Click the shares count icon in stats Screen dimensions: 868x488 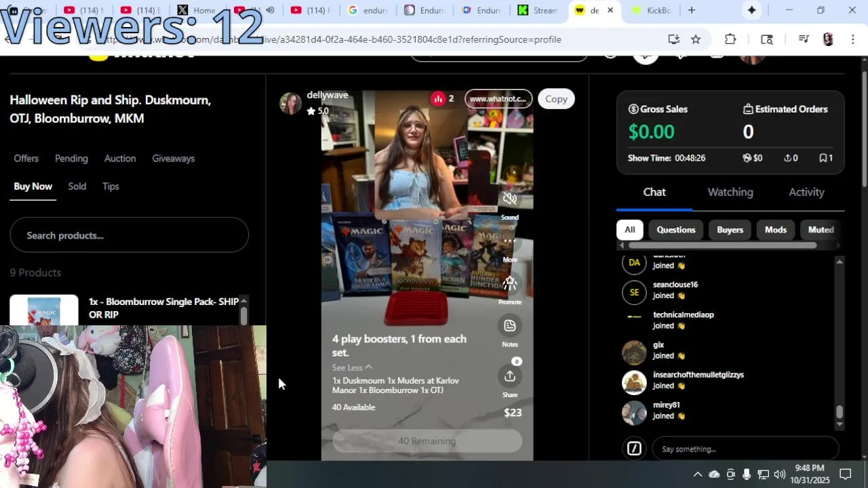(787, 158)
